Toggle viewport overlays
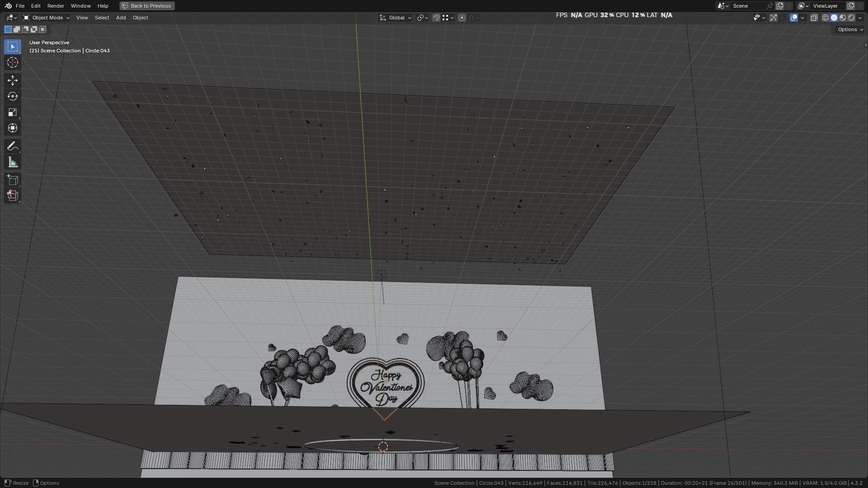868x488 pixels. pos(794,18)
